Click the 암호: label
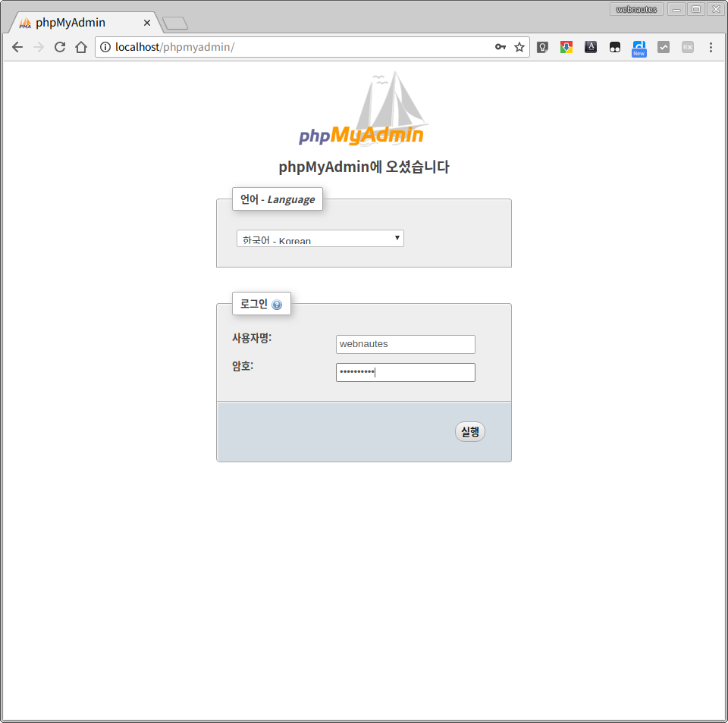The height and width of the screenshot is (723, 728). point(243,366)
